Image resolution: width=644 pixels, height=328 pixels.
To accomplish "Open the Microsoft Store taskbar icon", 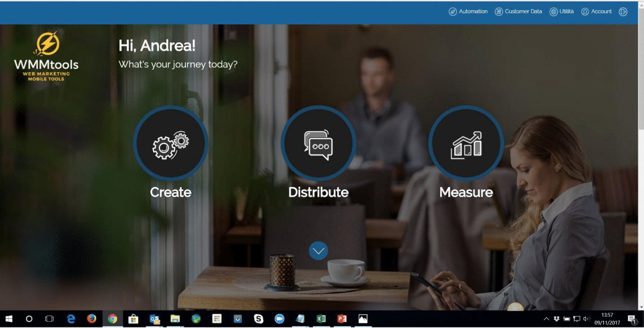I will [133, 319].
